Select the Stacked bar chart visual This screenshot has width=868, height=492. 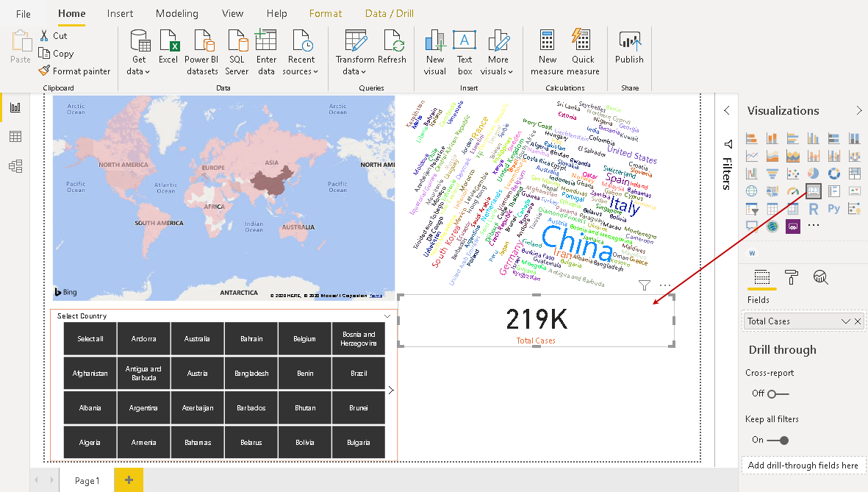coord(751,138)
